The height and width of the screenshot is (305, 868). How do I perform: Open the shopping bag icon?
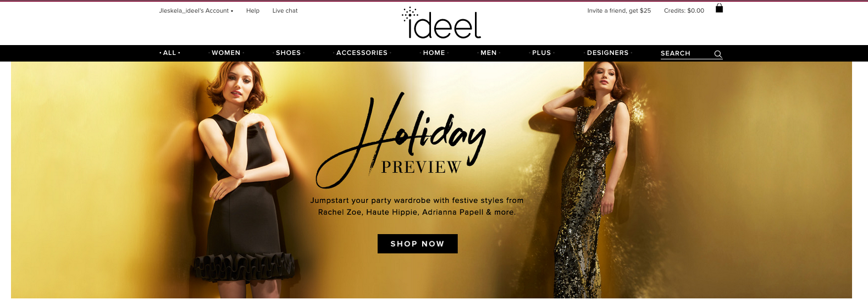719,8
